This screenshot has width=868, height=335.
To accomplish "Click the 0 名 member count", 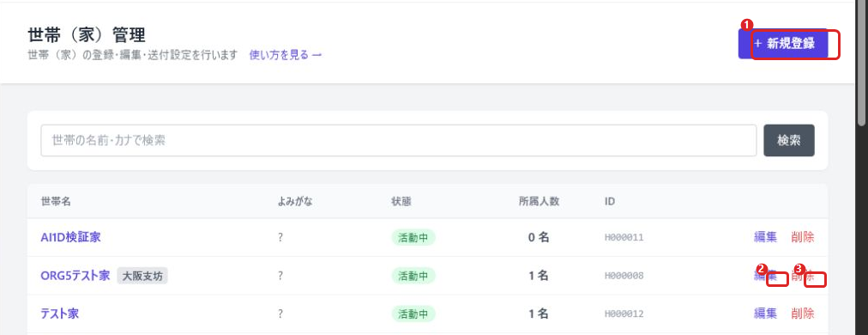I will (x=538, y=237).
